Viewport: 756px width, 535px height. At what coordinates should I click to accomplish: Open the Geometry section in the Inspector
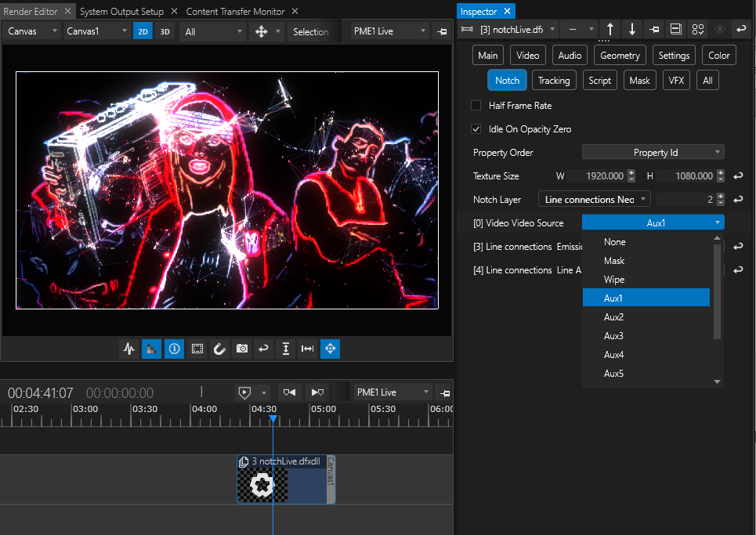[x=620, y=56]
